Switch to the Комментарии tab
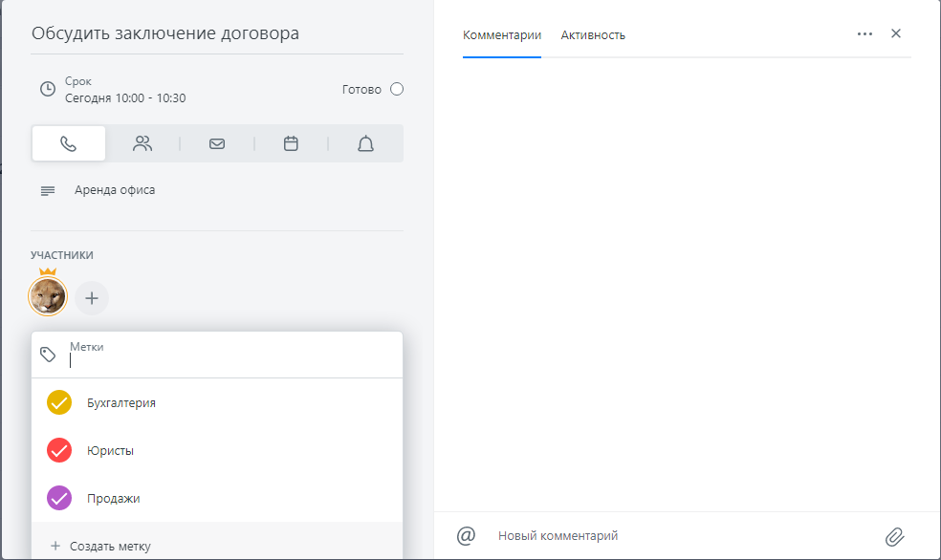 [502, 35]
